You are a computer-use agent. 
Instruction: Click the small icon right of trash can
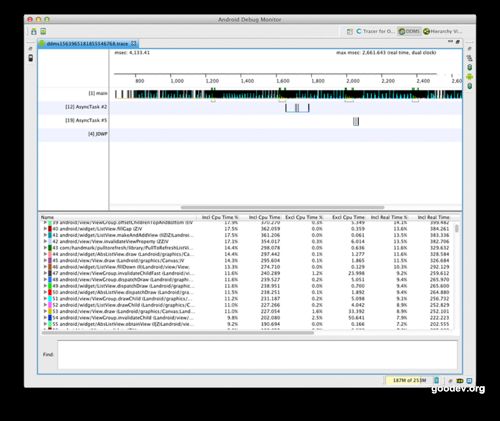450,381
